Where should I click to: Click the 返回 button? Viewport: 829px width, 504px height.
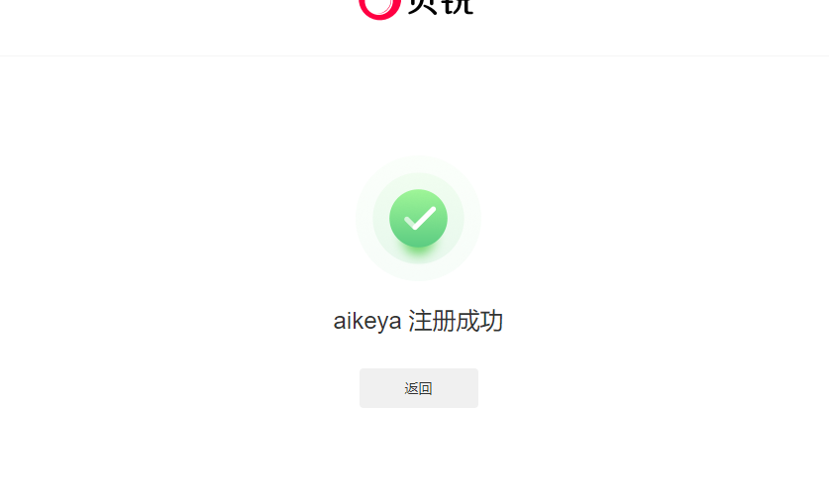419,388
